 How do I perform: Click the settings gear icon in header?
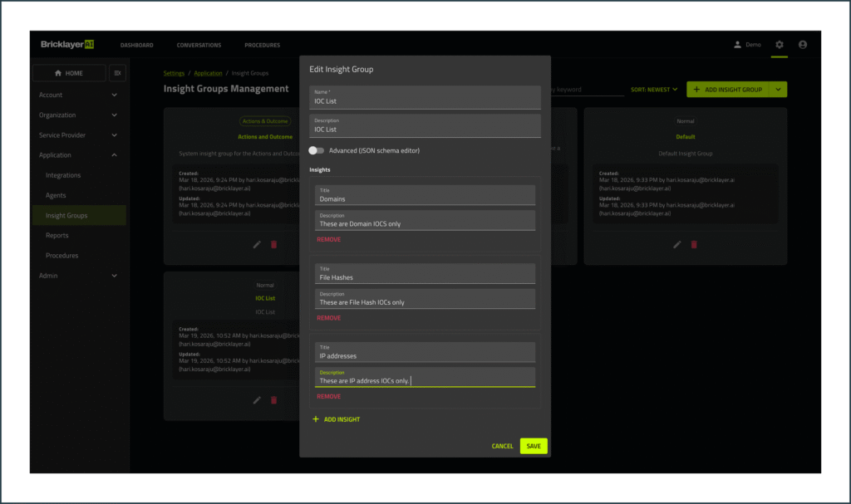point(779,45)
